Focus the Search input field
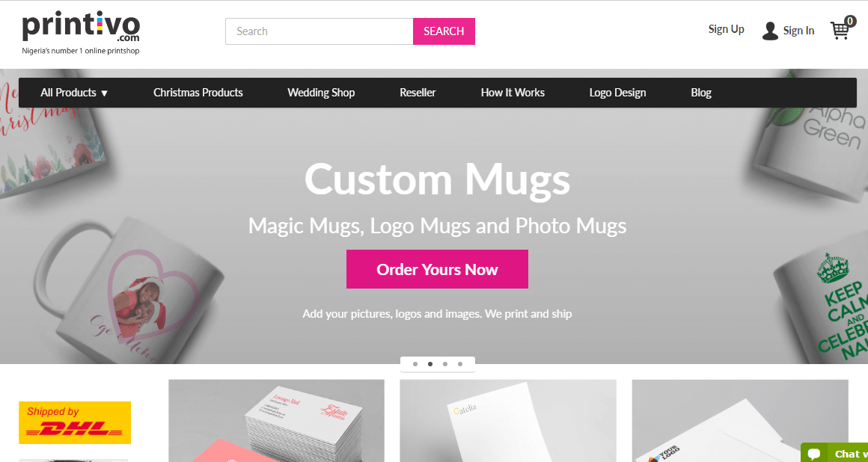868x462 pixels. coord(320,31)
